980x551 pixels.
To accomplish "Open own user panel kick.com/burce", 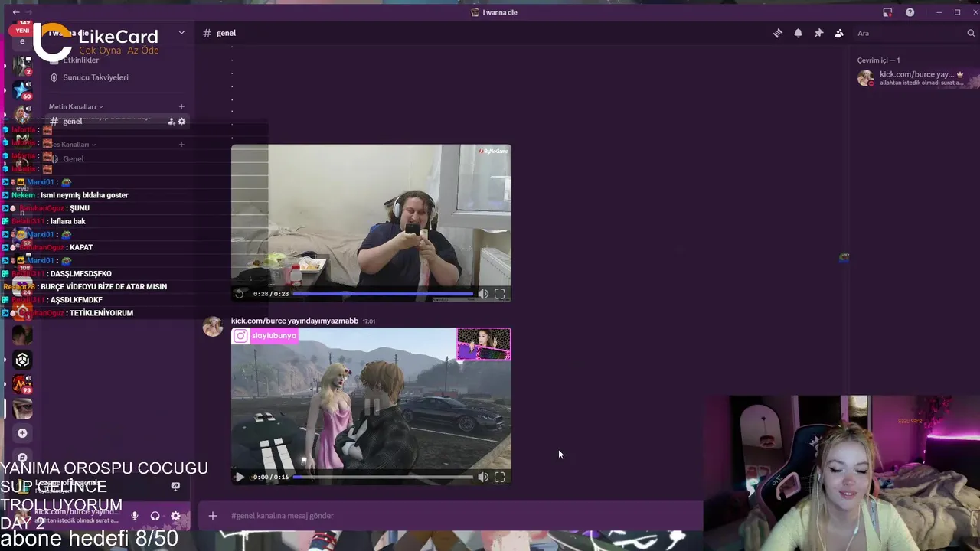I will (77, 515).
